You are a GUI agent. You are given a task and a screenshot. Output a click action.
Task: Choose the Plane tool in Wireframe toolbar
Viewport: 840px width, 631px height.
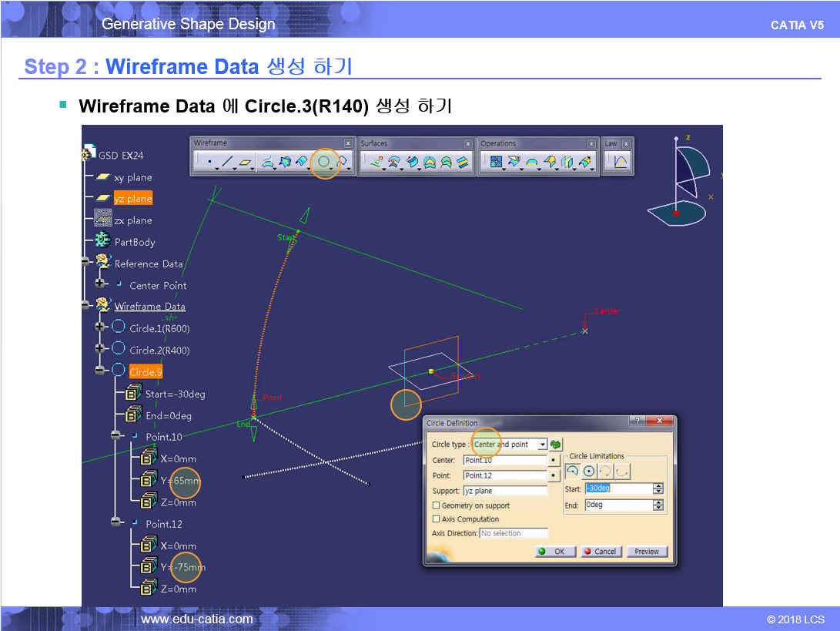(246, 163)
